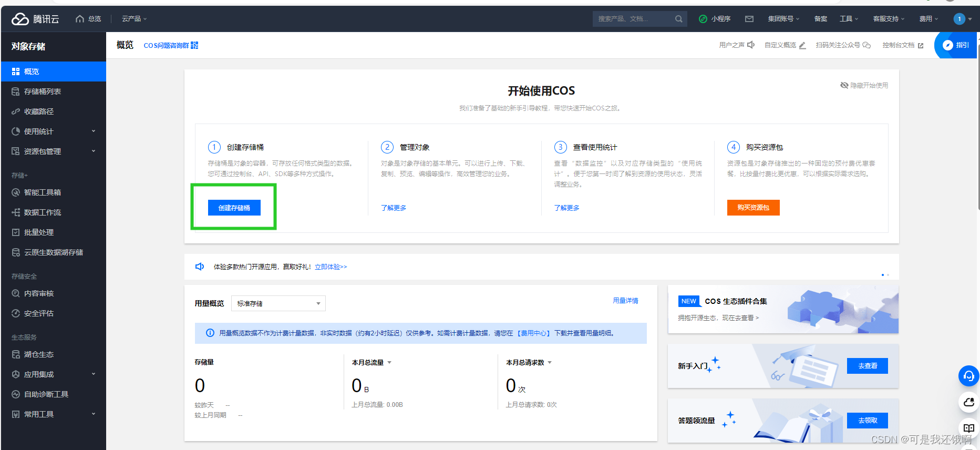Click the 立即体验>> link
This screenshot has width=980, height=450.
pyautogui.click(x=331, y=267)
